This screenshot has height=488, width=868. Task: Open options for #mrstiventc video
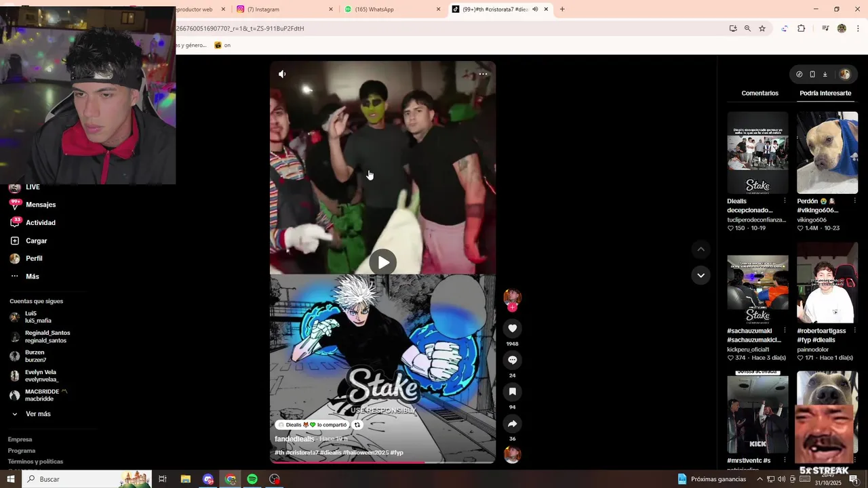[x=785, y=460]
